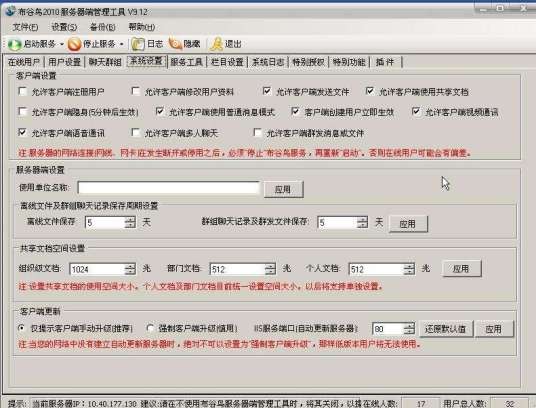Increase 离线文件保存 days spinner up arrow
Image resolution: width=536 pixels, height=408 pixels.
(x=130, y=219)
